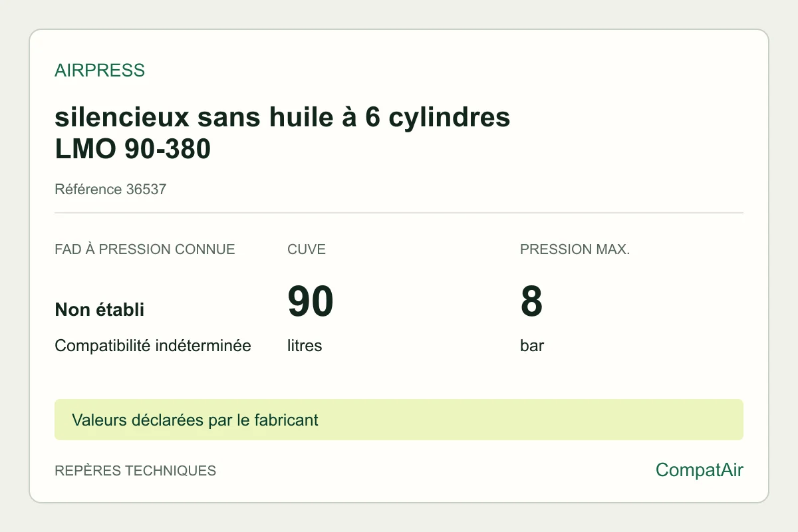The image size is (798, 532).
Task: Click the FAD À PRESSION CONNUE heading
Action: coord(145,249)
